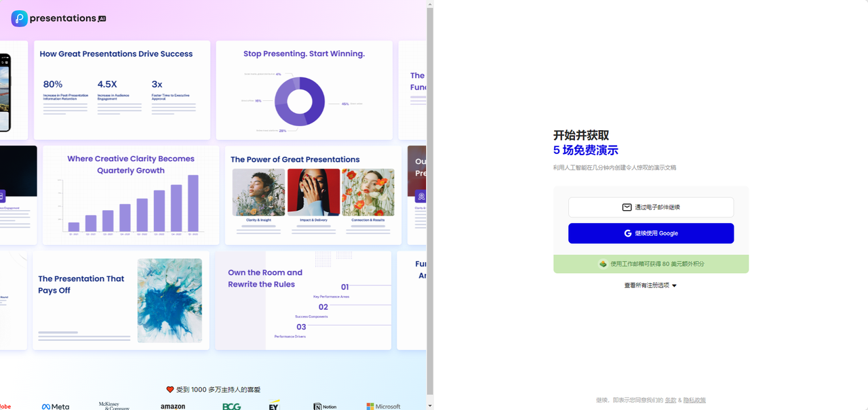Screen dimensions: 868x410
Task: Click the Meta logo
Action: [56, 407]
